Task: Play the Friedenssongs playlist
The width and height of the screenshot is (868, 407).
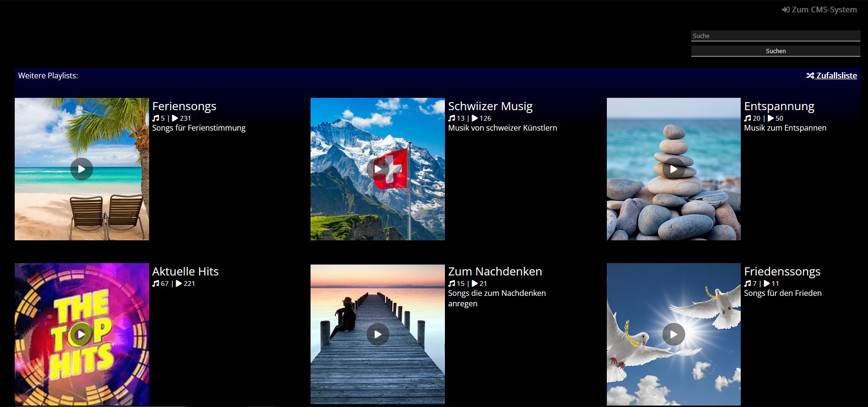Action: [673, 334]
